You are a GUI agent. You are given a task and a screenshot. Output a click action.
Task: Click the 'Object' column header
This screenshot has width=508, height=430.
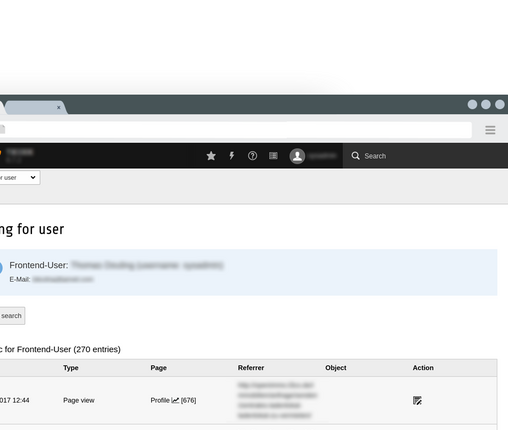pos(336,368)
